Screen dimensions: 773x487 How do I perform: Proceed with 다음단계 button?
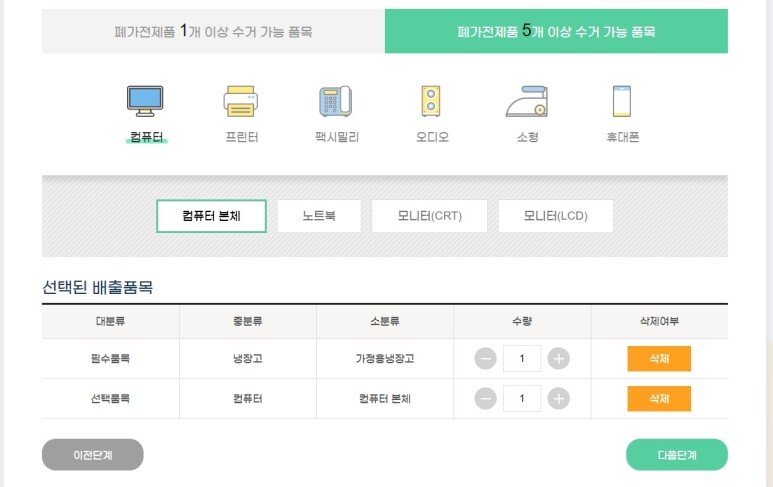coord(677,454)
